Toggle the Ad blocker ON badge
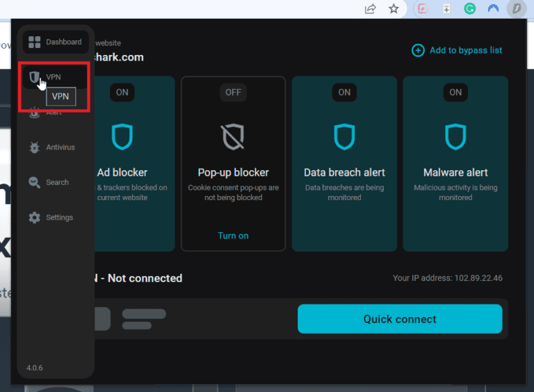Image resolution: width=534 pixels, height=392 pixels. (122, 92)
